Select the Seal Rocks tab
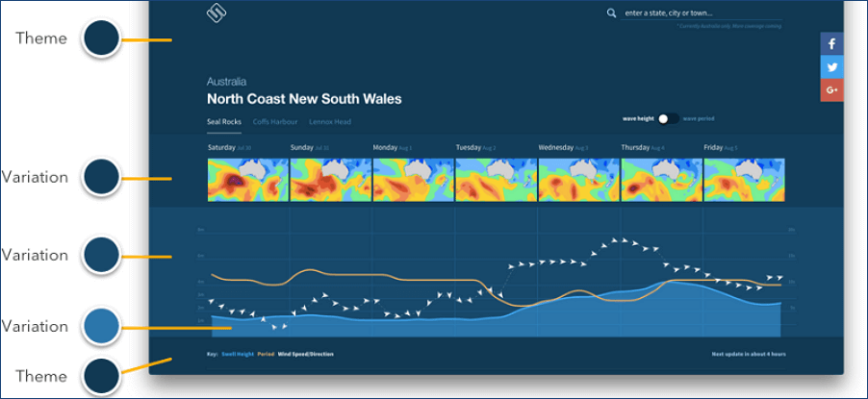 click(224, 122)
